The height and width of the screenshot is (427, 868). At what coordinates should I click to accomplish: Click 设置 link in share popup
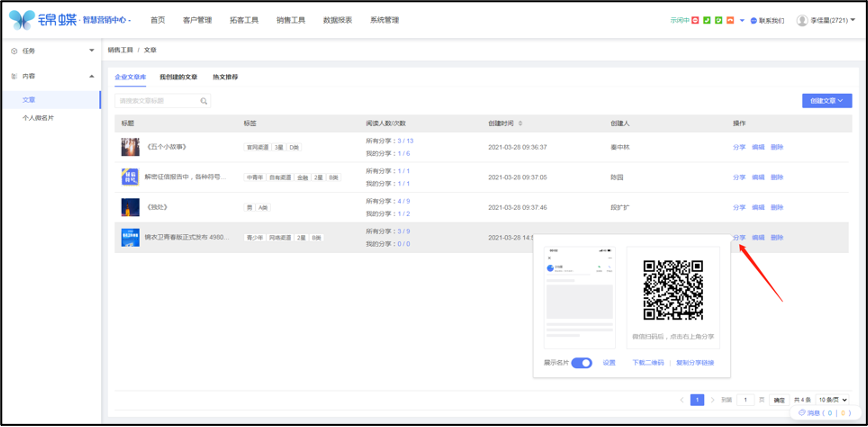click(609, 363)
